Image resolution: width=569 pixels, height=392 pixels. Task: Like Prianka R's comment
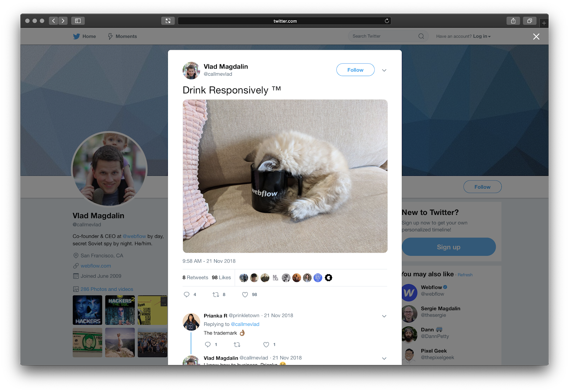pos(266,344)
